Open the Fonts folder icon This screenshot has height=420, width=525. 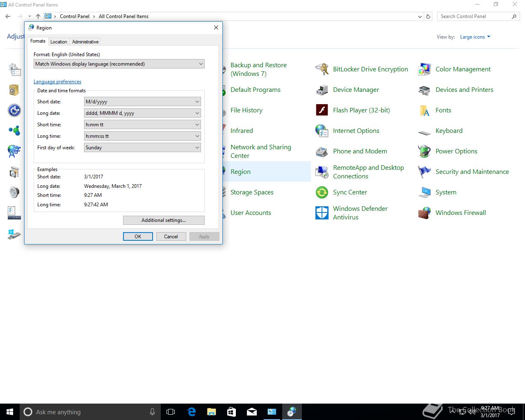pyautogui.click(x=425, y=110)
